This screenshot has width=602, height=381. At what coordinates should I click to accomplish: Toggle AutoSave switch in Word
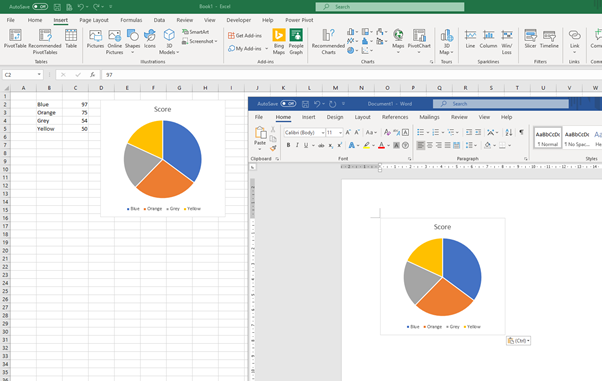(x=288, y=104)
